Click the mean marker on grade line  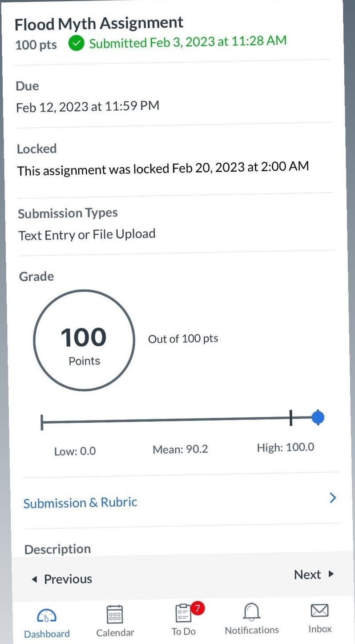point(290,418)
